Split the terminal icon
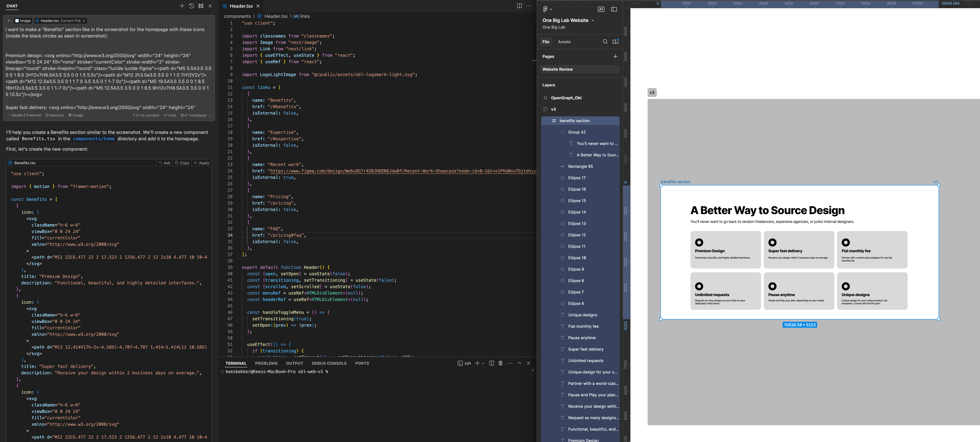Viewport: 980px width, 442px height. click(x=492, y=363)
